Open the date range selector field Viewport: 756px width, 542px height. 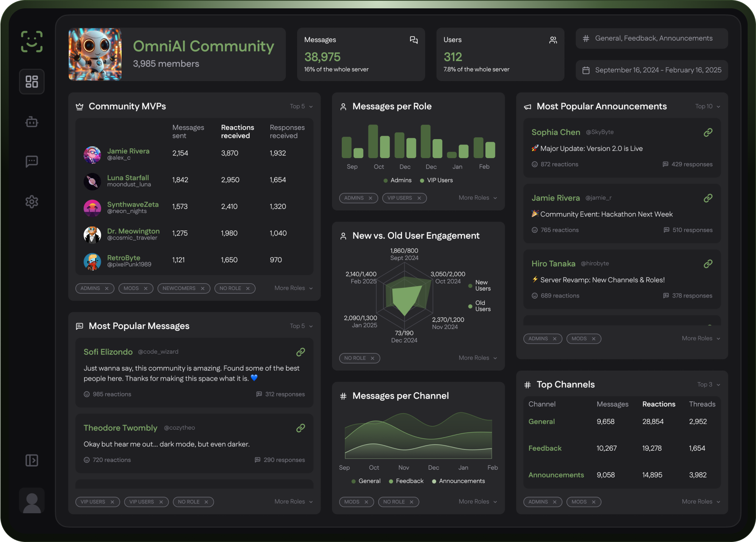click(x=651, y=70)
